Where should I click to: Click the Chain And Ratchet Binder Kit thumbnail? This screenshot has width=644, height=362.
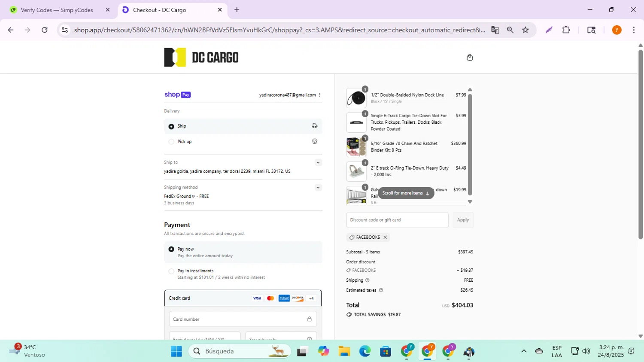tap(356, 147)
